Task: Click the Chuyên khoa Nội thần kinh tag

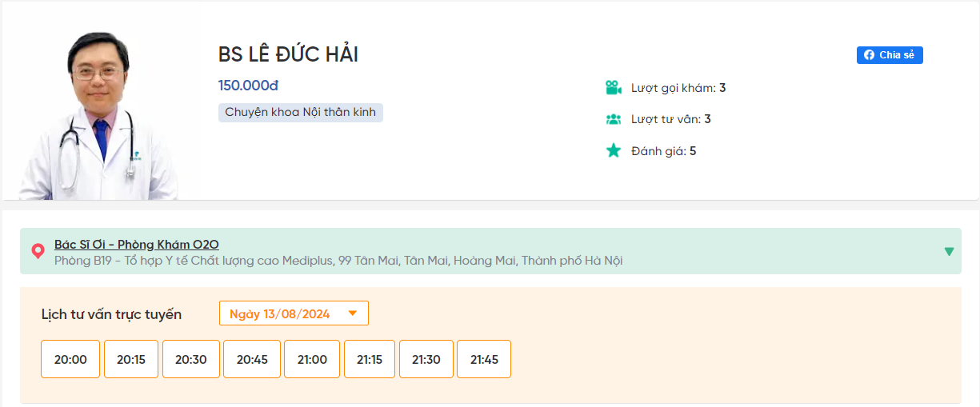Action: pyautogui.click(x=301, y=112)
